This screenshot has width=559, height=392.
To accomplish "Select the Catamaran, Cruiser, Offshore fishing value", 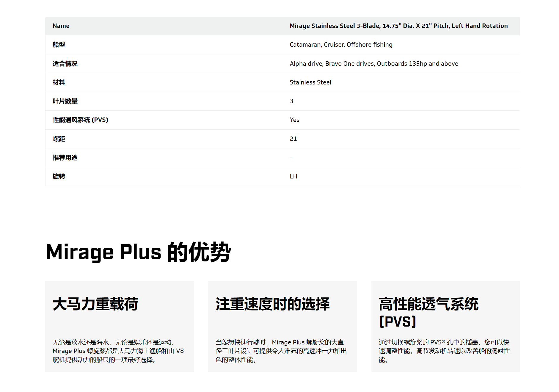I will 341,45.
